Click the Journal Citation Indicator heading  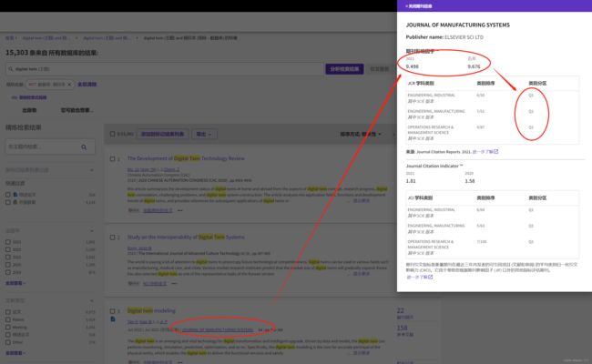tap(434, 166)
